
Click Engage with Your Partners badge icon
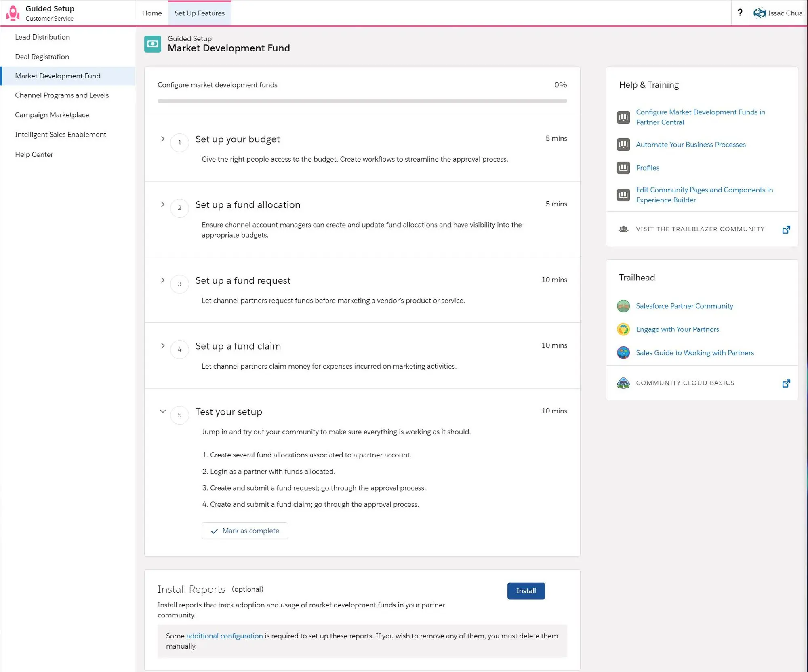623,329
